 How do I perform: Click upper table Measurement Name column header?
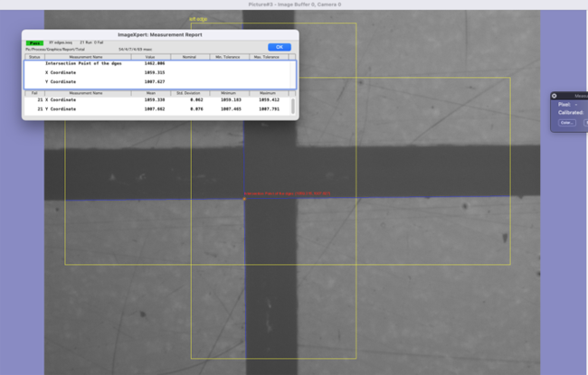tap(86, 57)
